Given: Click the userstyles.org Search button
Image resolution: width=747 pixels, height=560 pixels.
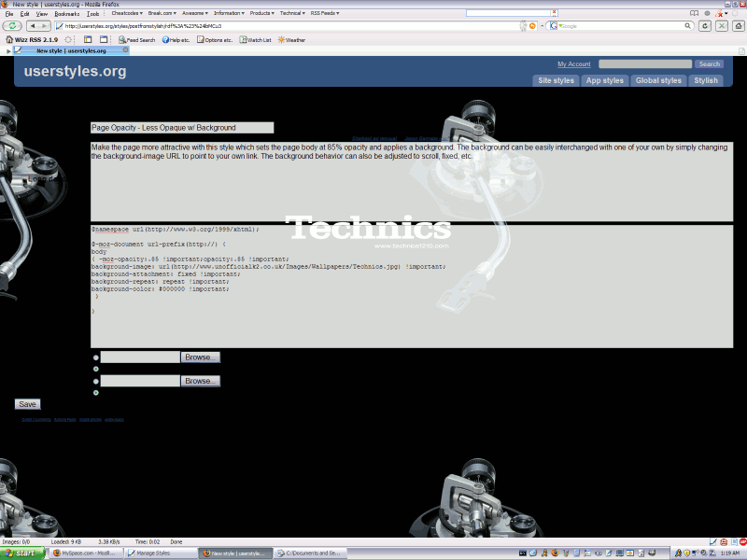Looking at the screenshot, I should tap(709, 63).
